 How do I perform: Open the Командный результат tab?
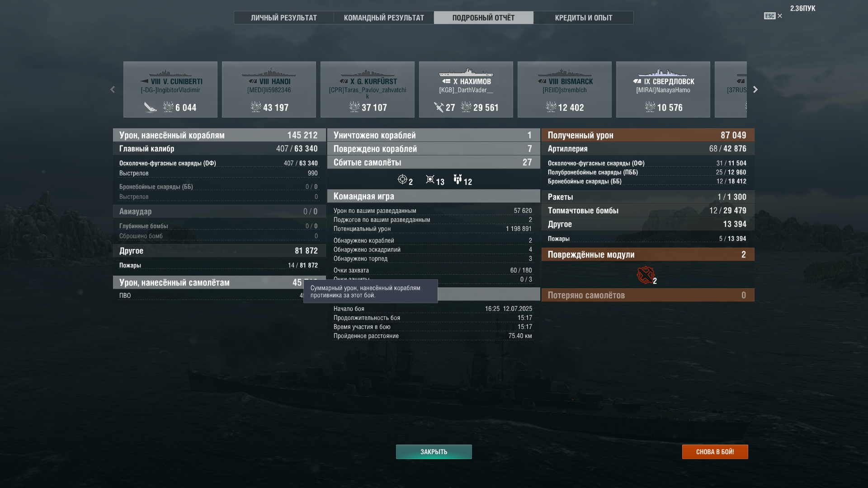[384, 18]
